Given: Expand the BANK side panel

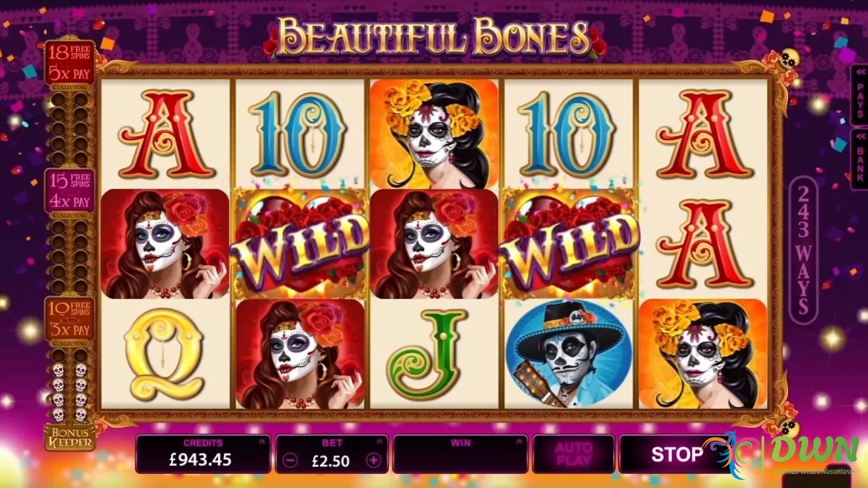Looking at the screenshot, I should click(860, 159).
